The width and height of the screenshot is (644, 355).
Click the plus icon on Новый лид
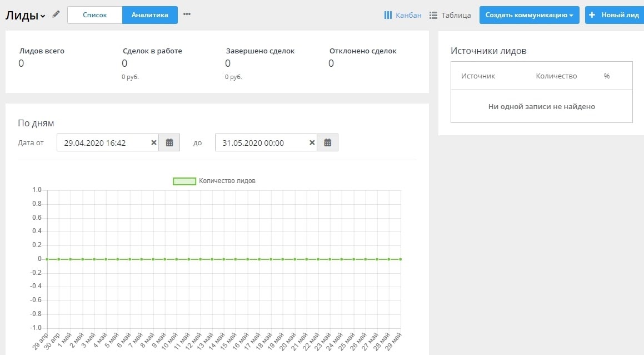point(592,15)
